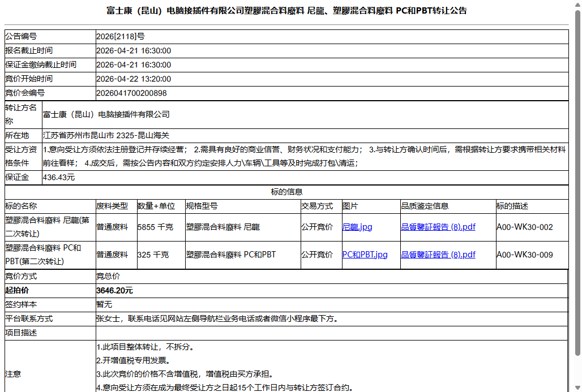Select announcement number 2026[2118]号
The image size is (582, 392).
pos(121,36)
